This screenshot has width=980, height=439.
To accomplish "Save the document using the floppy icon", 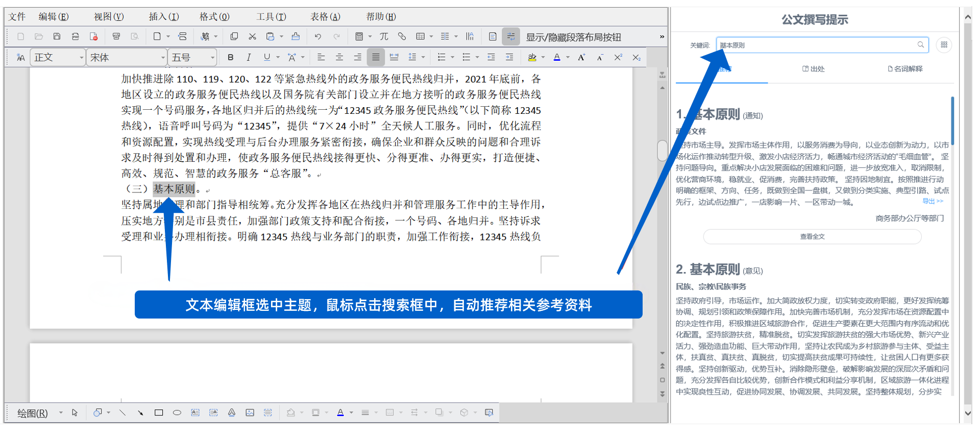I will tap(57, 37).
